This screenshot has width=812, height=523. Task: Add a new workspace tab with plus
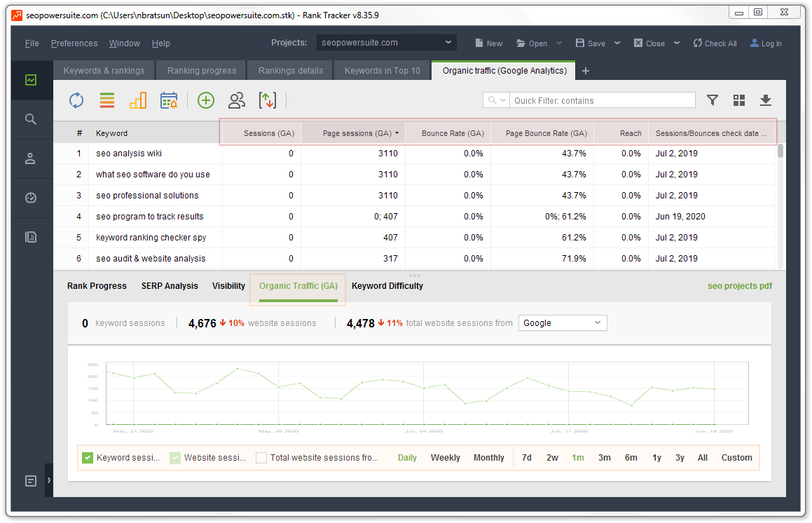point(586,71)
